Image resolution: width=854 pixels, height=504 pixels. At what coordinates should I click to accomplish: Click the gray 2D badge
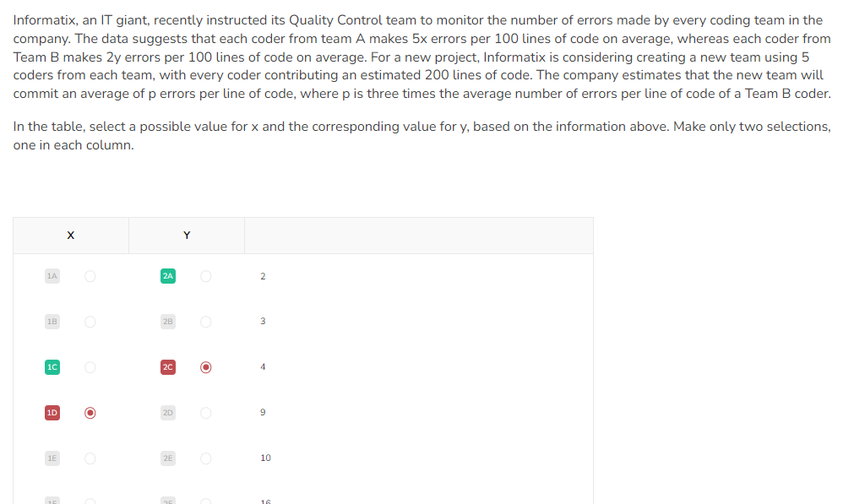coord(168,413)
